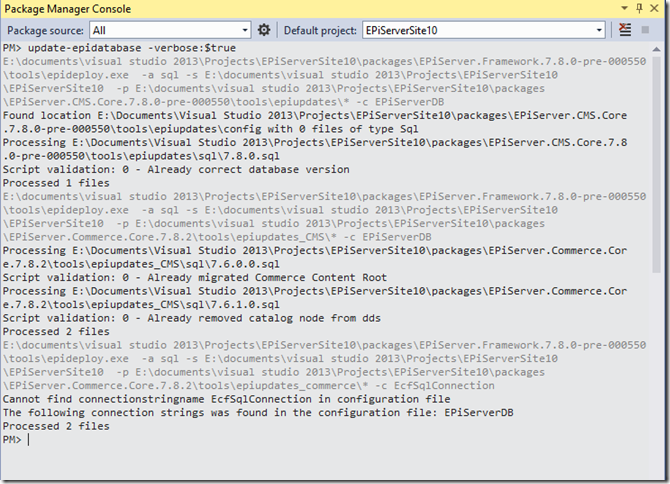Expand the Default project EPiServerSite10 dropdown
The width and height of the screenshot is (670, 484).
[599, 30]
